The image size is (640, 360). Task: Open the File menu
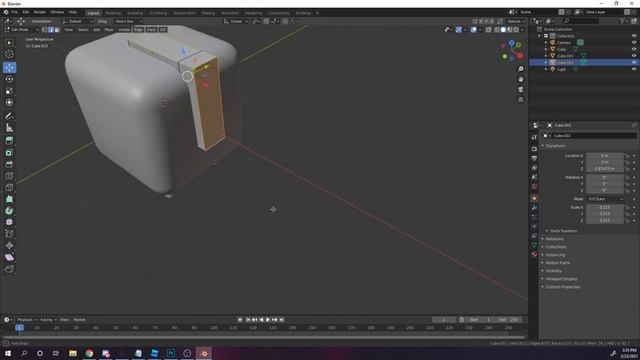pos(15,12)
